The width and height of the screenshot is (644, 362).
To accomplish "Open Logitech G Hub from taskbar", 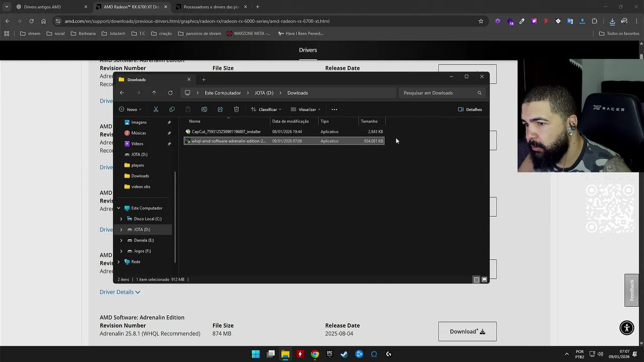I will click(388, 354).
